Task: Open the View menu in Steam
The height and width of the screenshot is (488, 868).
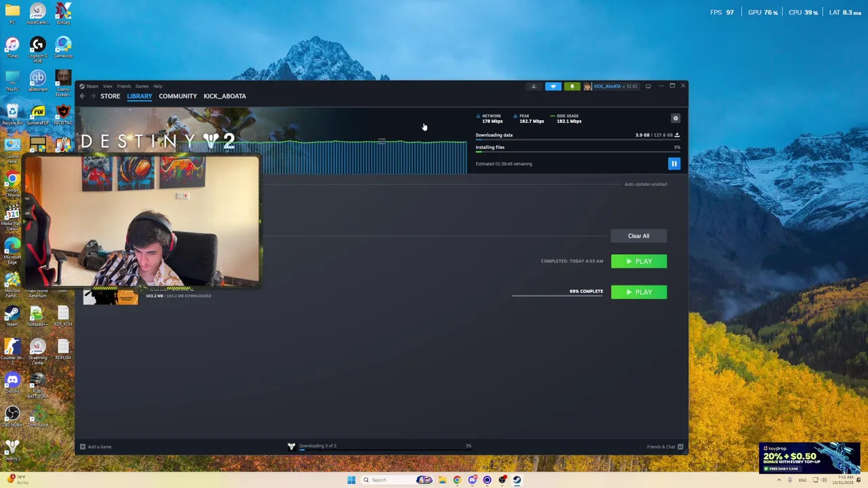Action: click(x=107, y=86)
